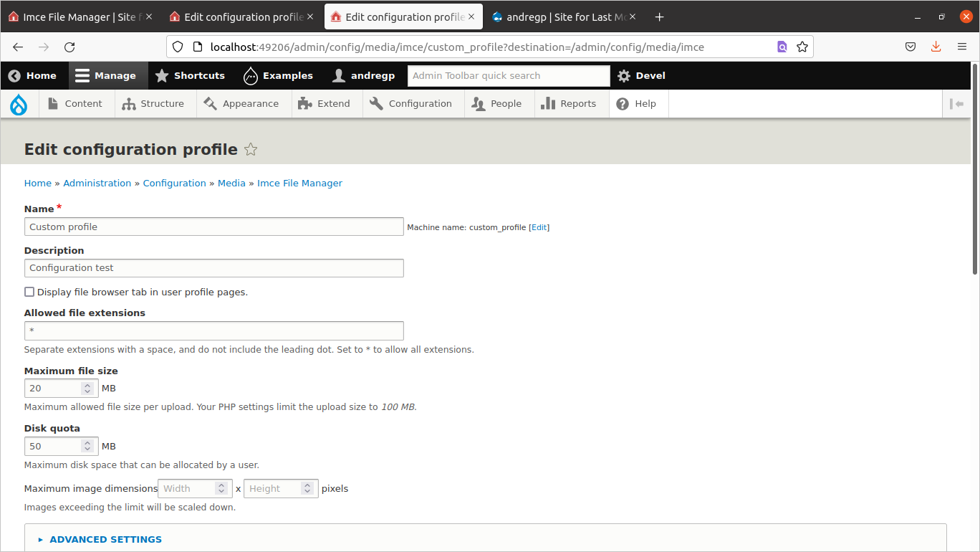
Task: Open the Manage menu
Action: [x=107, y=75]
